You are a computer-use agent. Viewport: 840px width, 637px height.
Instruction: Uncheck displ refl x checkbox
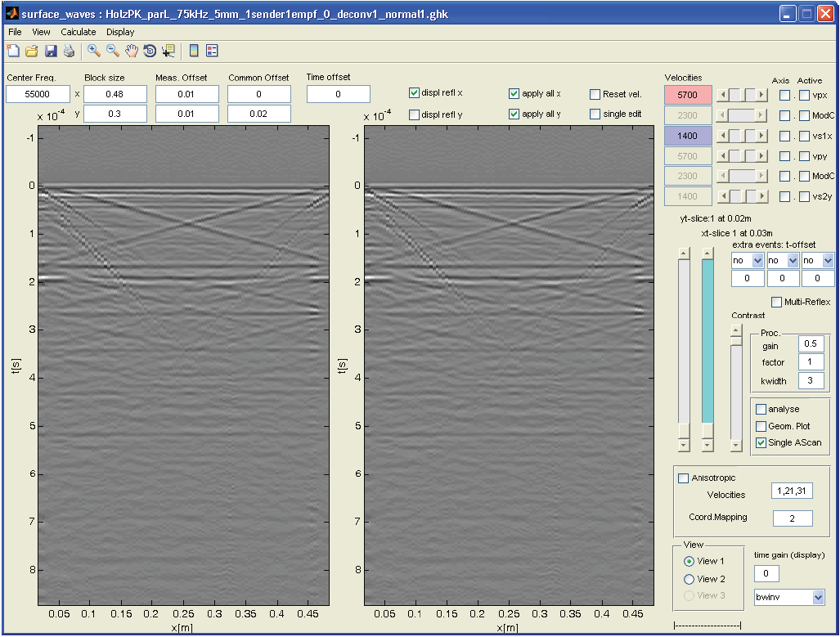[414, 93]
